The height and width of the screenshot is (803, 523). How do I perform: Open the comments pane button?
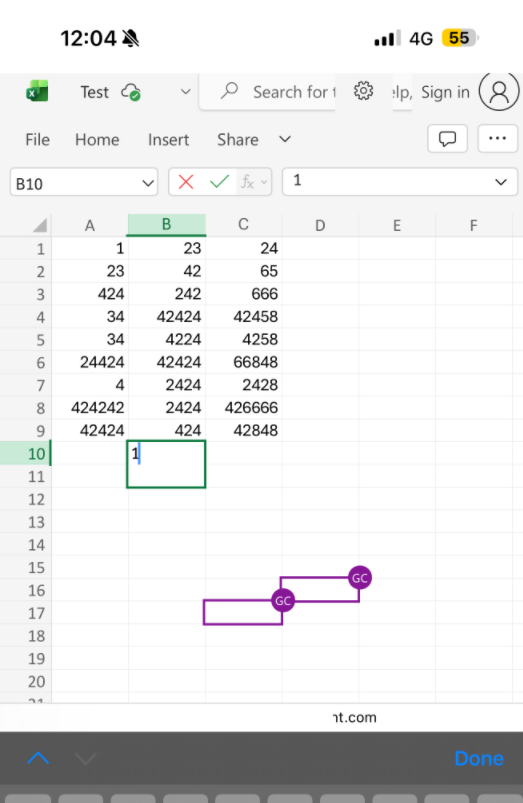447,138
